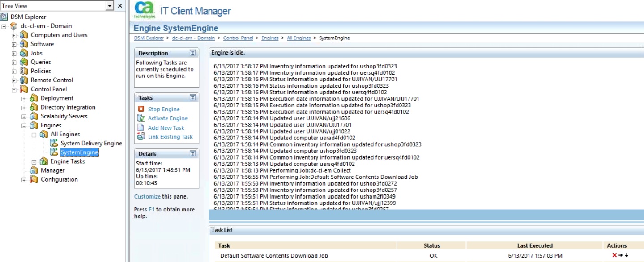Image resolution: width=644 pixels, height=262 pixels.
Task: Select Manager in the tree
Action: pyautogui.click(x=52, y=170)
